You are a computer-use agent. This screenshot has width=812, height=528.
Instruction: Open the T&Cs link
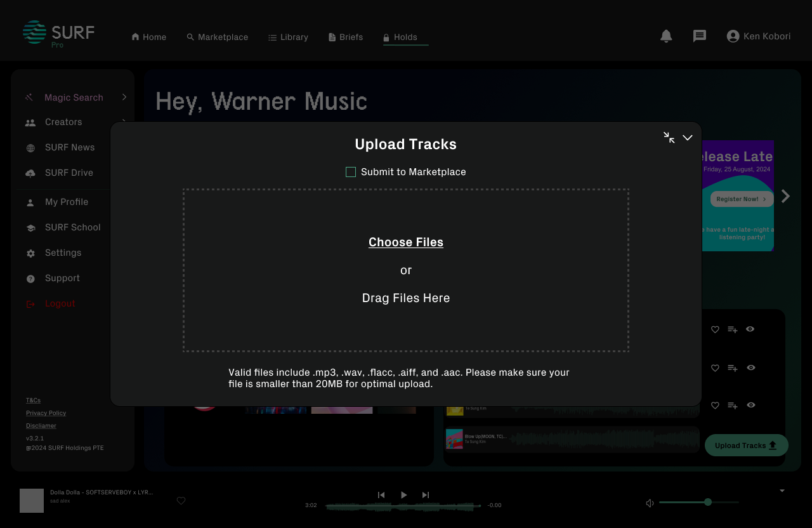tap(33, 400)
